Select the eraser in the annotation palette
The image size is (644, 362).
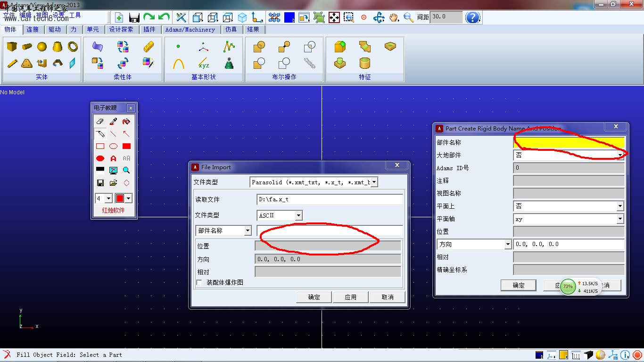point(100,122)
